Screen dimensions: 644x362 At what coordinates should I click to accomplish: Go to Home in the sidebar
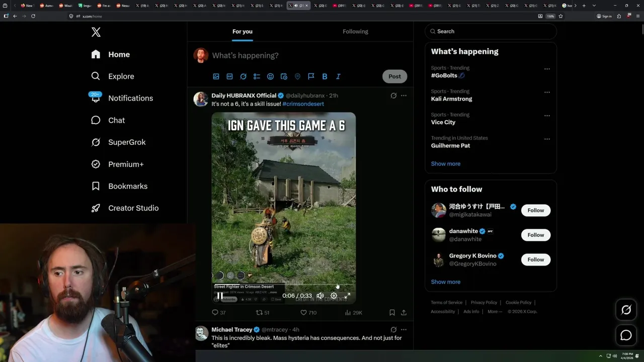click(110, 54)
